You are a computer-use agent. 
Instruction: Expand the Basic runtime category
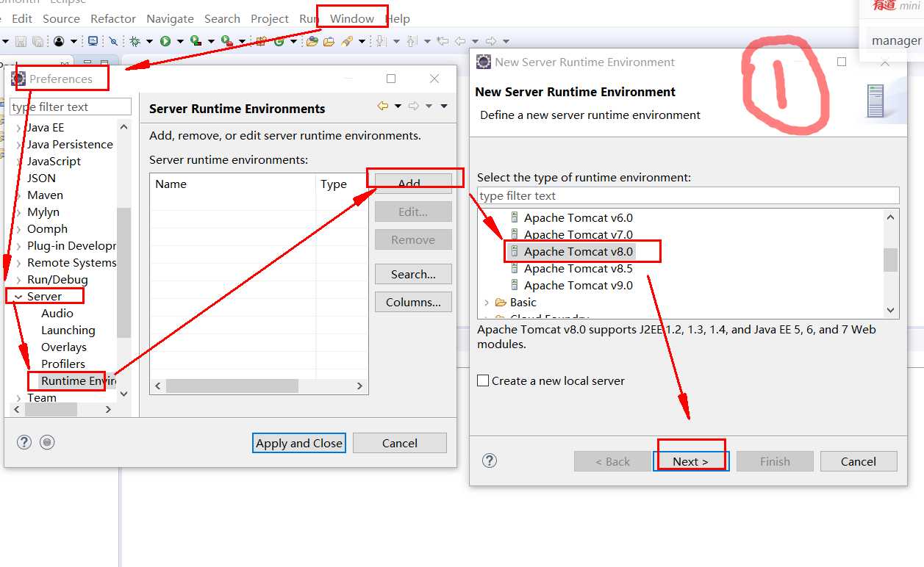click(x=487, y=303)
